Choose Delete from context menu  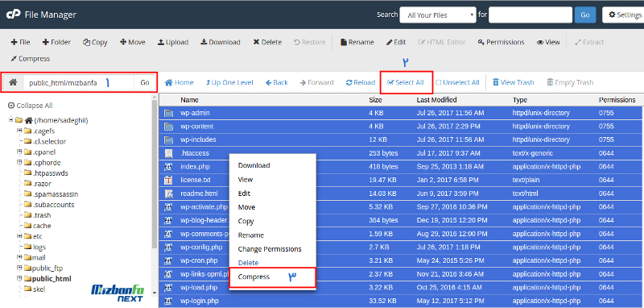click(x=248, y=263)
